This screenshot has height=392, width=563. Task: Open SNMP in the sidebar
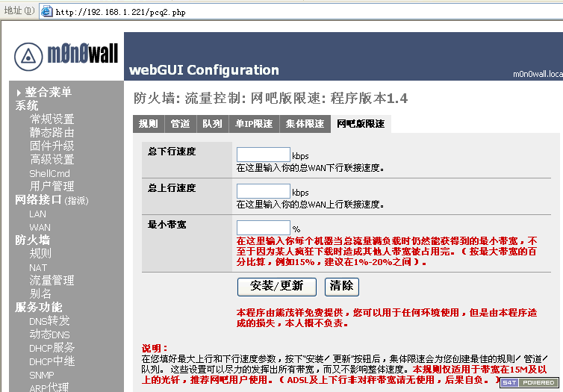tap(42, 375)
